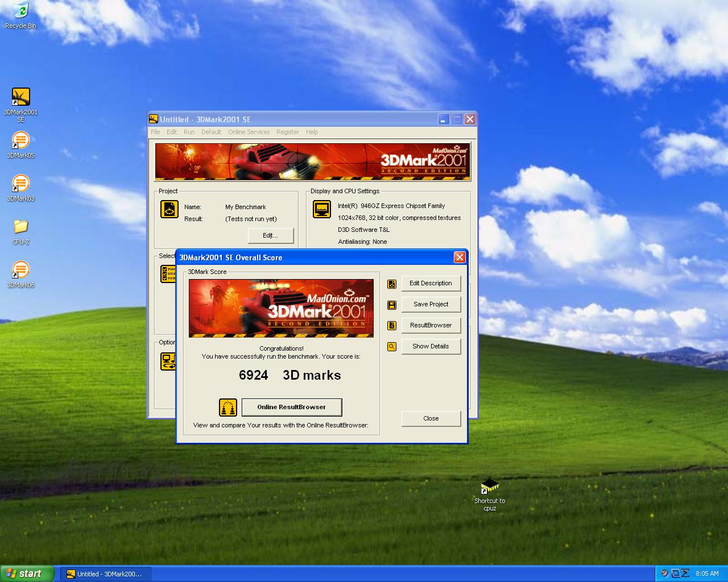Viewport: 728px width, 582px height.
Task: Click the D3D Software T&L text
Action: tap(364, 230)
